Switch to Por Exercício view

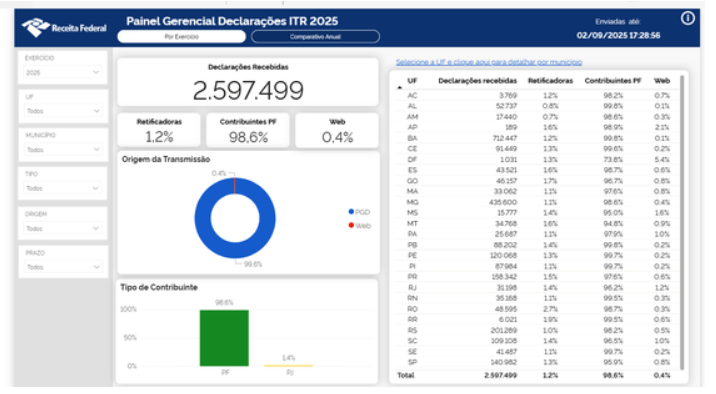181,37
